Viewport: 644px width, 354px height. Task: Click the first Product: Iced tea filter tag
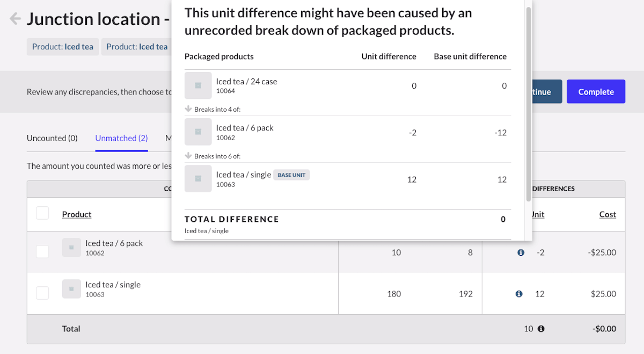tap(63, 47)
